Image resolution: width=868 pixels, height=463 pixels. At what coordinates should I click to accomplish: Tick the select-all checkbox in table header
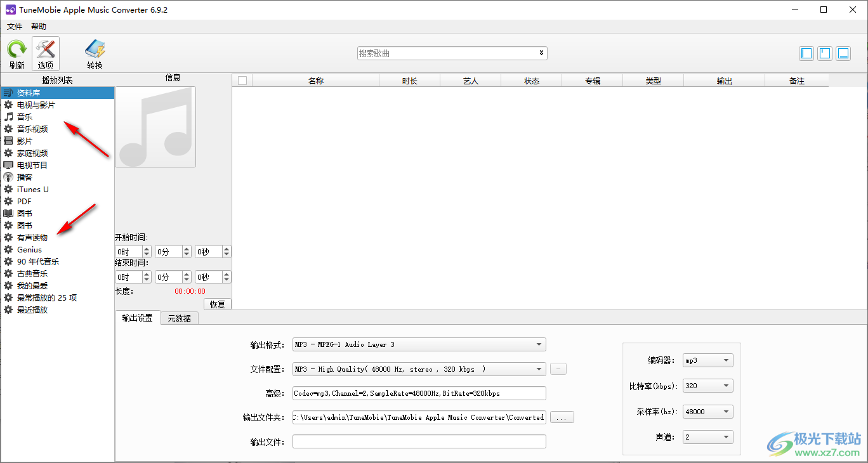242,81
